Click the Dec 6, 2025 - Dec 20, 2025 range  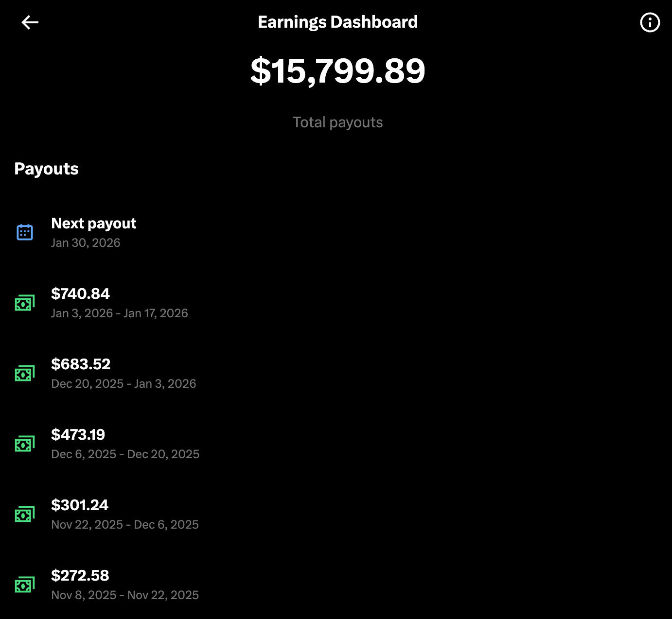tap(125, 454)
